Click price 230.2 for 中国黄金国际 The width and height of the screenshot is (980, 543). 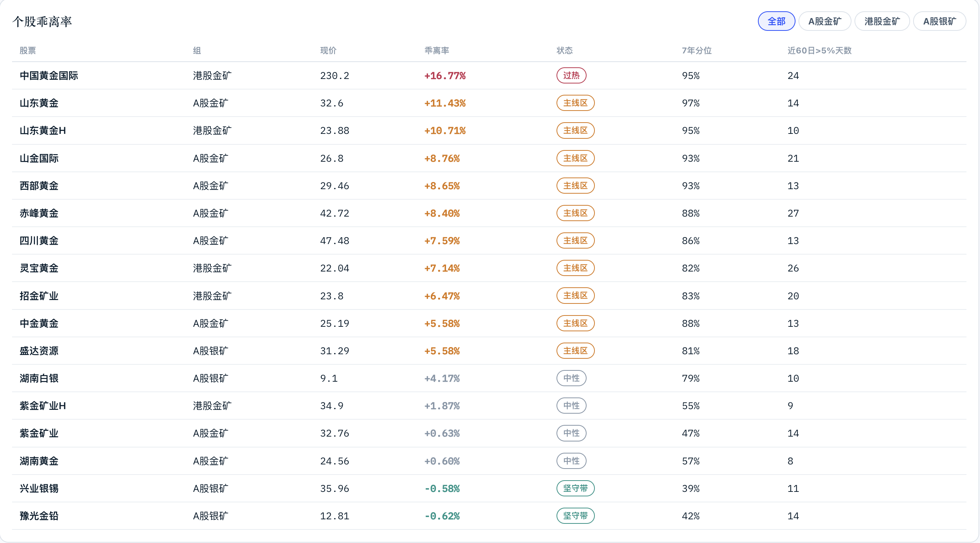point(334,76)
